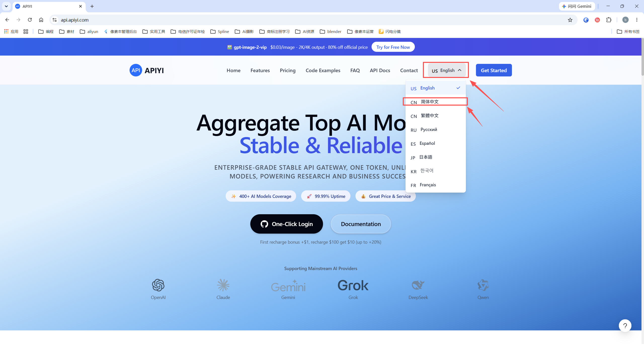Collapse the English language dropdown
The width and height of the screenshot is (644, 347).
point(447,70)
